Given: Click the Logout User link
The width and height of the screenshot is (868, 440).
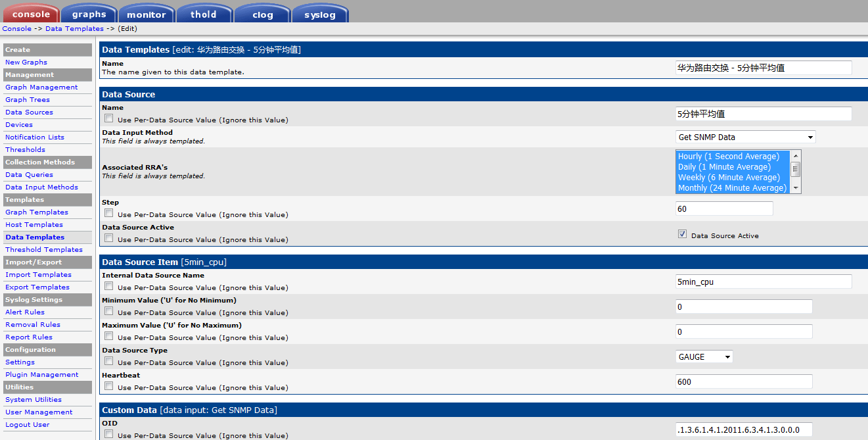Looking at the screenshot, I should (x=28, y=425).
